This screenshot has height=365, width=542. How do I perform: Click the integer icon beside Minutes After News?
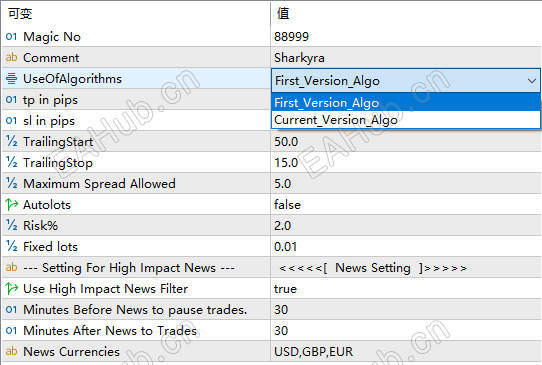(11, 330)
